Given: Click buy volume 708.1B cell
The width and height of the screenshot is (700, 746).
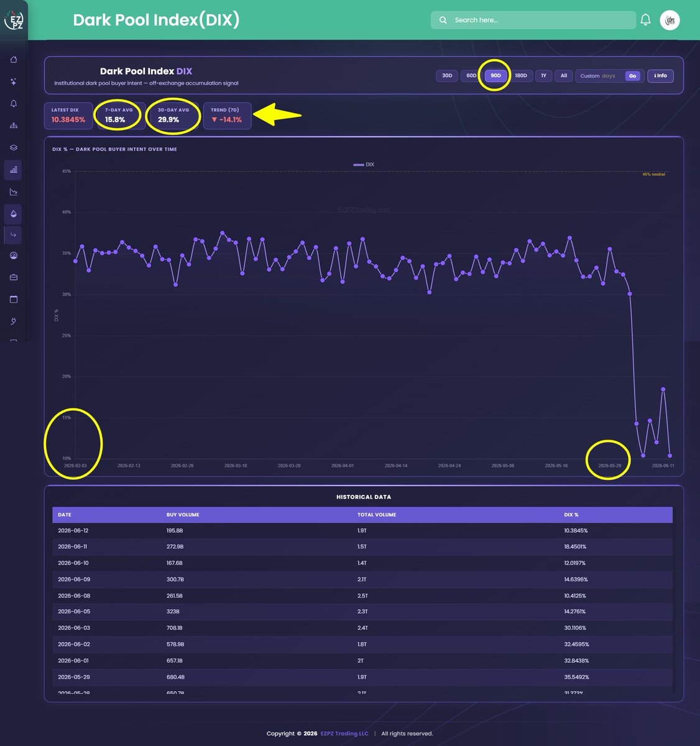Looking at the screenshot, I should (x=175, y=628).
